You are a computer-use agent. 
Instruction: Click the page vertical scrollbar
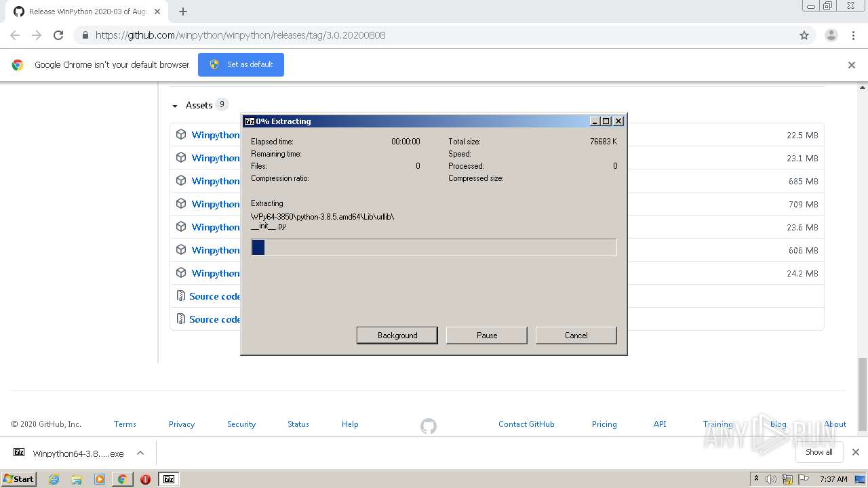[863, 394]
